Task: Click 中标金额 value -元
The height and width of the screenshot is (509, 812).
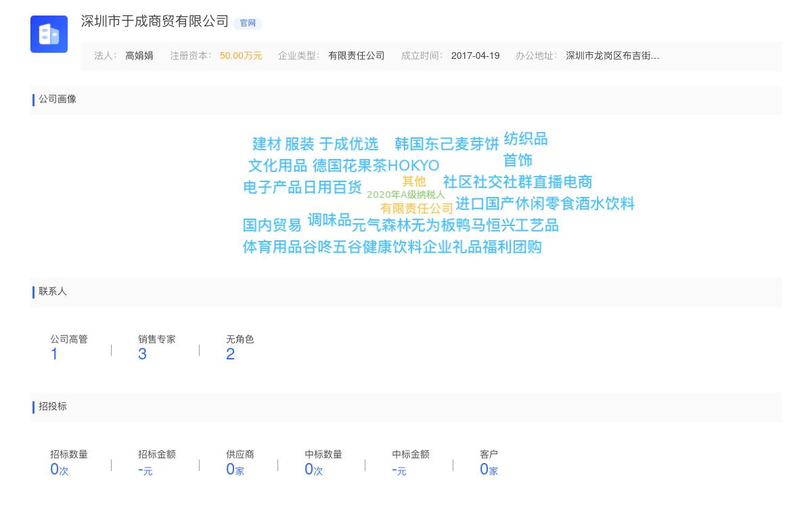Action: (x=399, y=470)
